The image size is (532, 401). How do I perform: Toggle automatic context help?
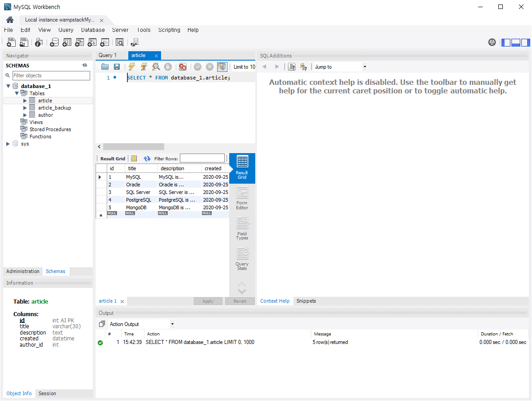tap(304, 67)
